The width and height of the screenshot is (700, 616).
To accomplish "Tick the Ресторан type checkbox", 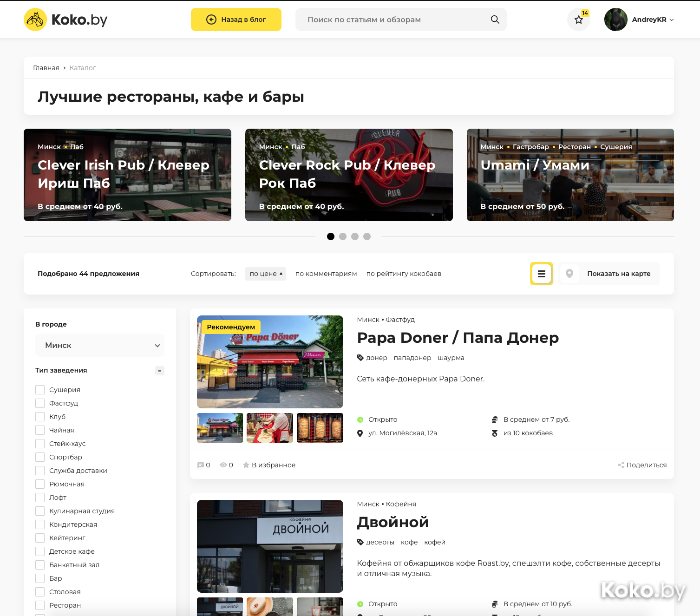I will click(40, 605).
